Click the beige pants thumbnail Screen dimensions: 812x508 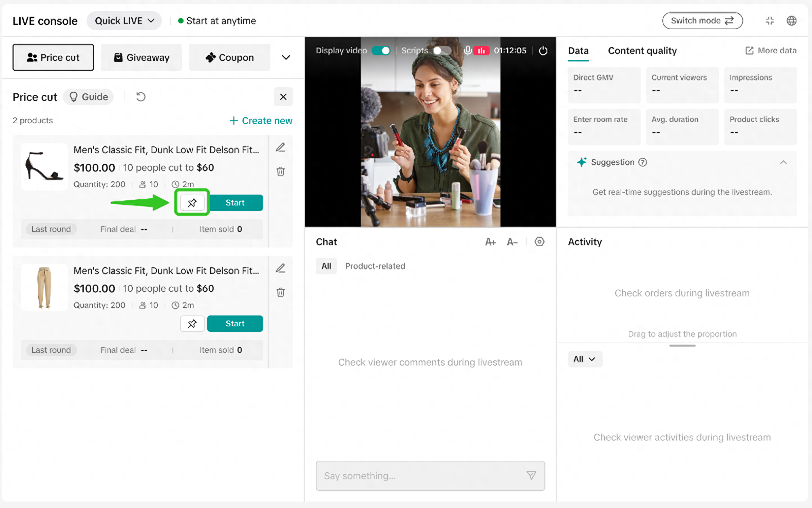pyautogui.click(x=44, y=288)
